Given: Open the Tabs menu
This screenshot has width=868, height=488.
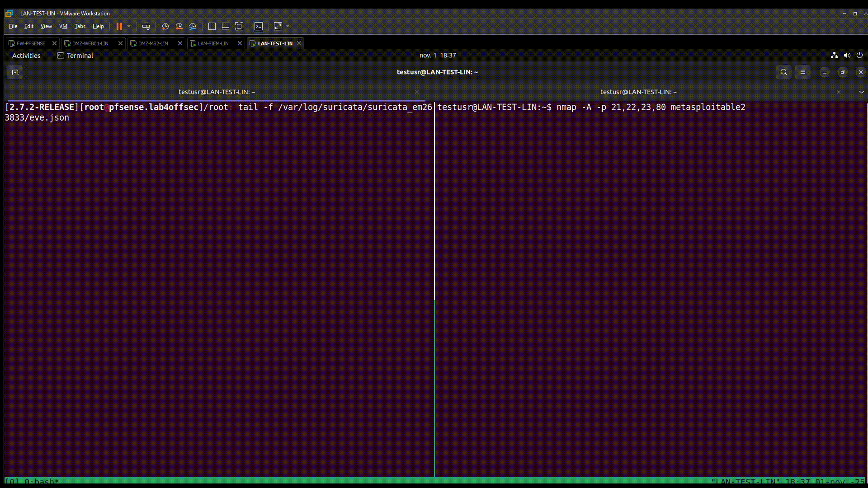Looking at the screenshot, I should click(x=80, y=26).
